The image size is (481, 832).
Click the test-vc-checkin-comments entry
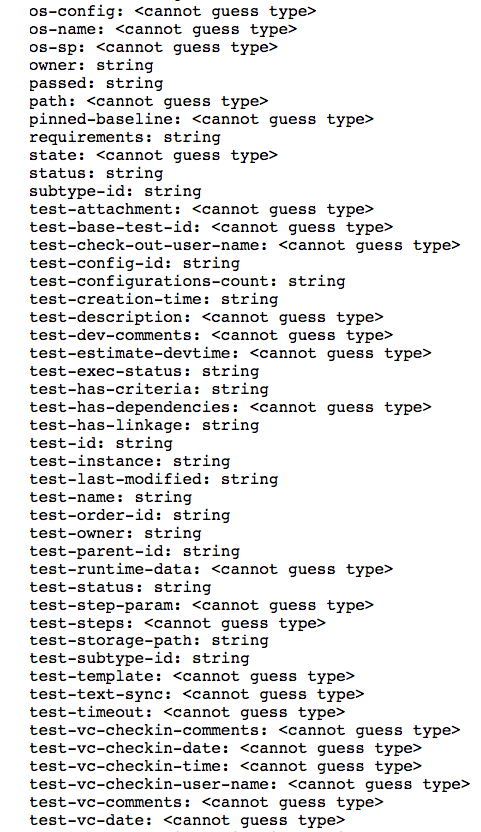[x=245, y=731]
